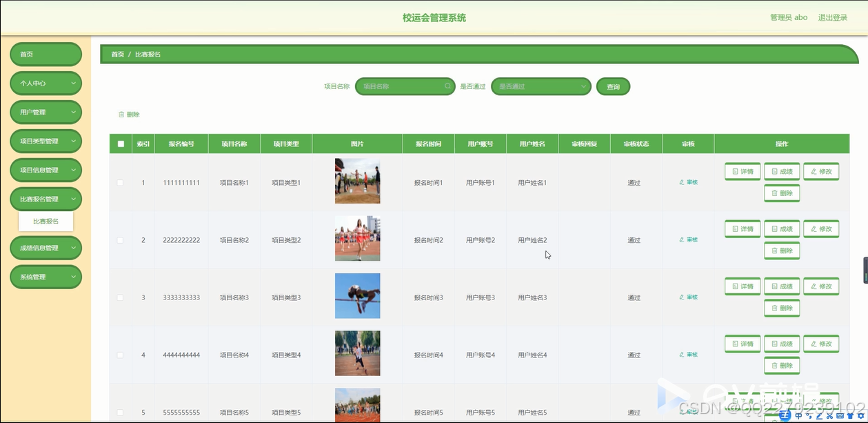Click 删除 for 项目名称2 row
The image size is (868, 423).
coord(782,250)
